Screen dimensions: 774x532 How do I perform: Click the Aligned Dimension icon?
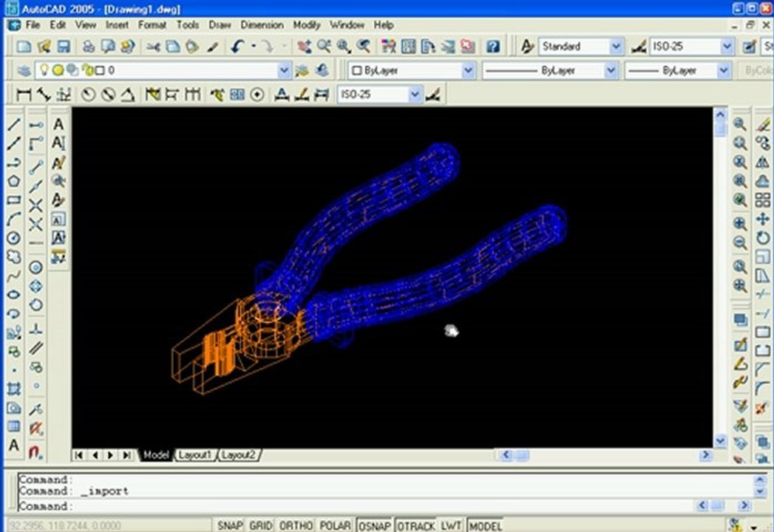(44, 95)
